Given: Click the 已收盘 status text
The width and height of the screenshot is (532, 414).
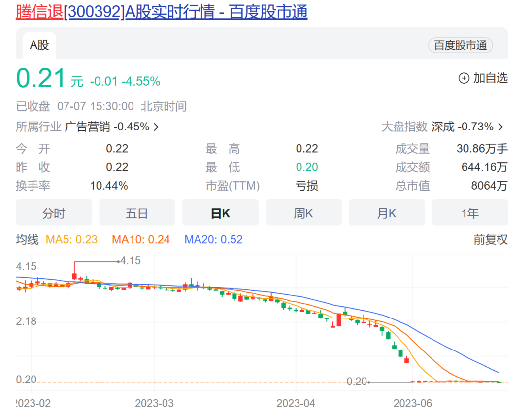Looking at the screenshot, I should pyautogui.click(x=33, y=106).
